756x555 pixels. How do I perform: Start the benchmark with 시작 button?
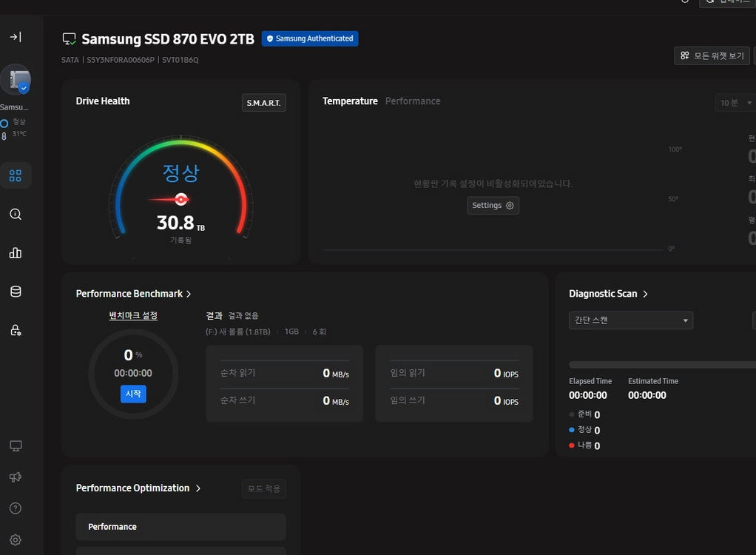coord(133,394)
